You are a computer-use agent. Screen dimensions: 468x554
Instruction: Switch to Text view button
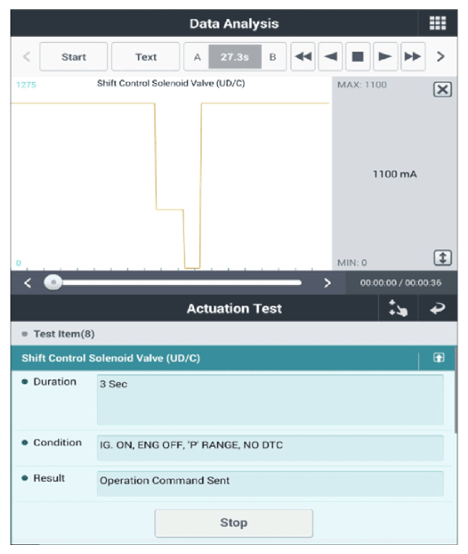coord(146,57)
